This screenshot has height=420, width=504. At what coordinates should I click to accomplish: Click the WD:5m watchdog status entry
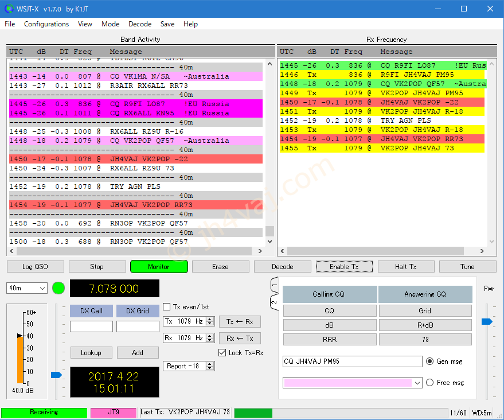click(x=482, y=413)
